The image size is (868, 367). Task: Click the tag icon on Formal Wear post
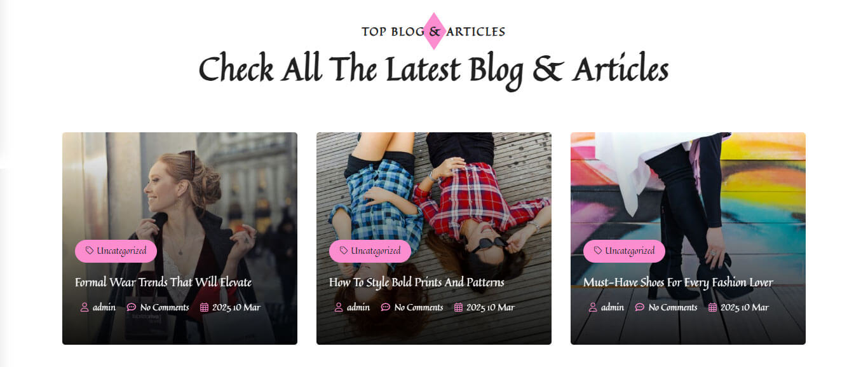pyautogui.click(x=90, y=251)
